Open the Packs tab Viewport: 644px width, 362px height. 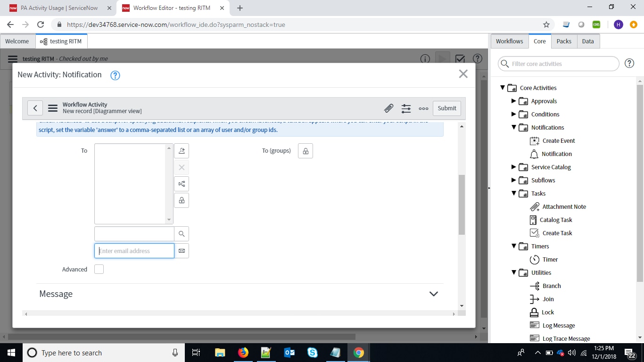(564, 41)
